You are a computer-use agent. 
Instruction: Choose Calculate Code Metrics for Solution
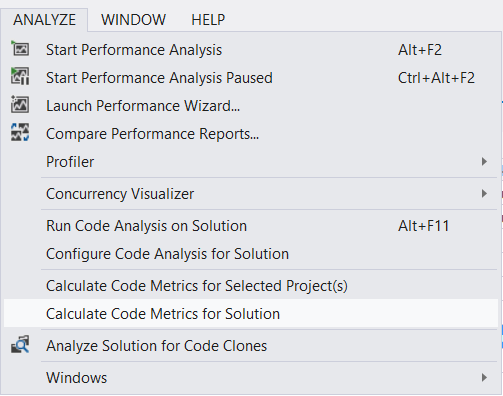251,313
